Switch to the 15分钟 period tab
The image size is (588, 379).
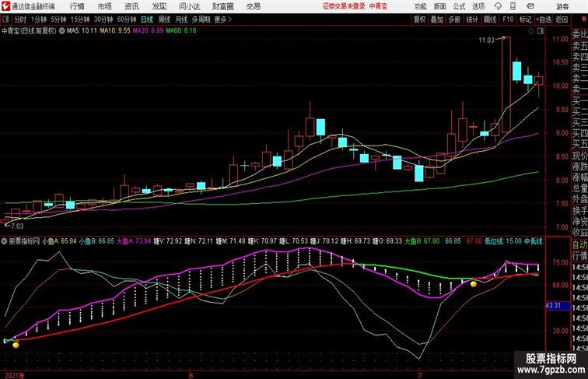pyautogui.click(x=80, y=19)
